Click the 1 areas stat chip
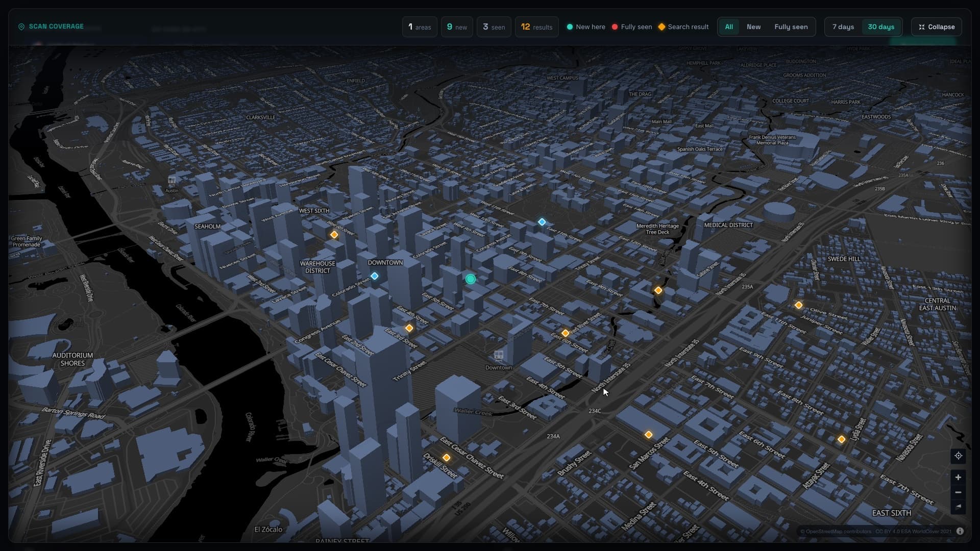 click(x=420, y=27)
